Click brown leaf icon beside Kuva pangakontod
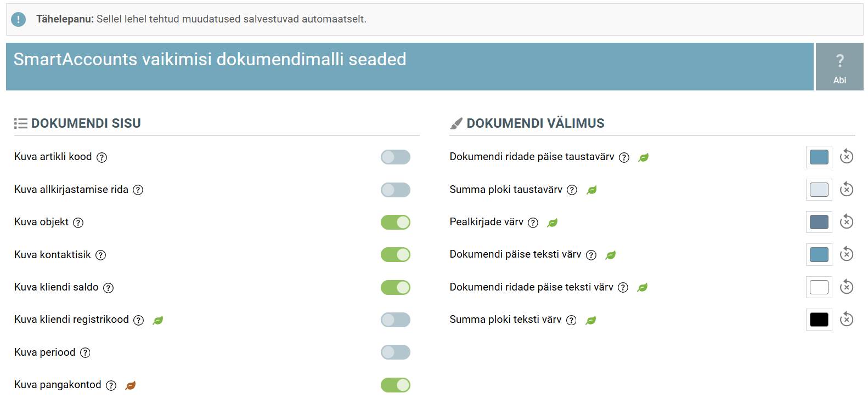The image size is (868, 410). point(131,385)
